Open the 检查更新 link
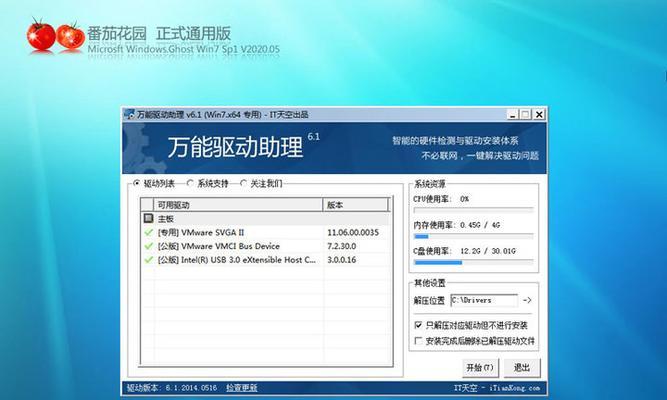667x400 pixels. point(242,388)
